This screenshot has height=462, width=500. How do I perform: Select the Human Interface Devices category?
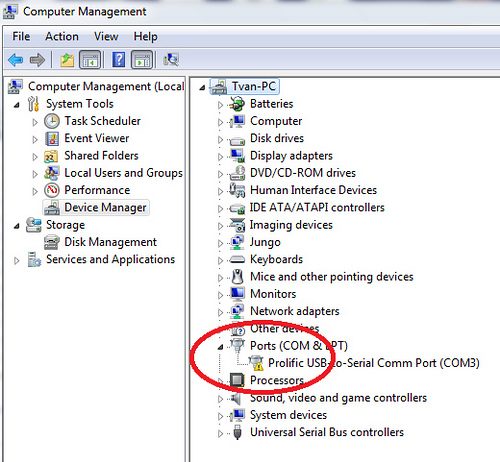pos(313,190)
